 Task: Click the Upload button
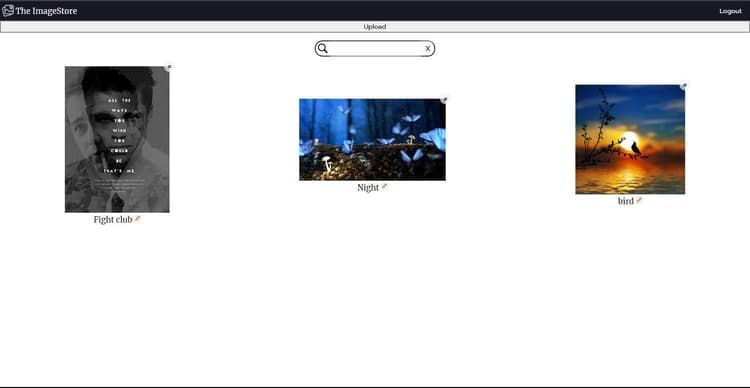click(x=375, y=27)
